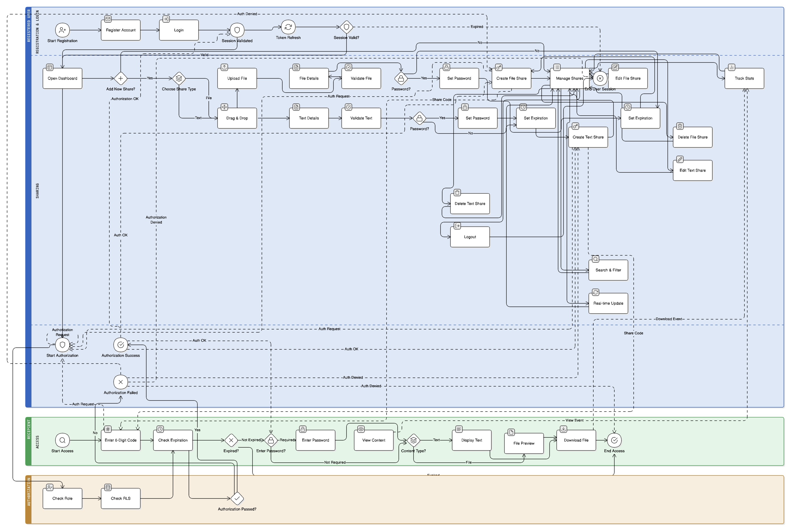The image size is (791, 532).
Task: Click the Authorization Success checkmark circle
Action: pos(120,345)
